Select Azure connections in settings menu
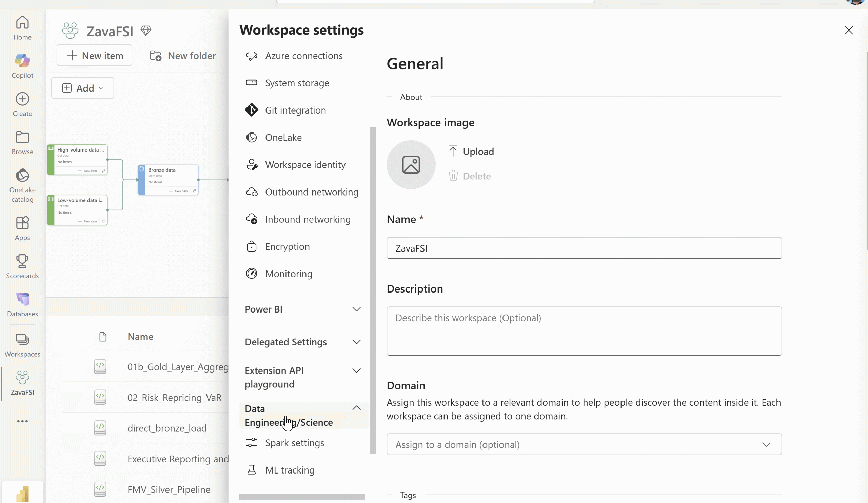 304,56
